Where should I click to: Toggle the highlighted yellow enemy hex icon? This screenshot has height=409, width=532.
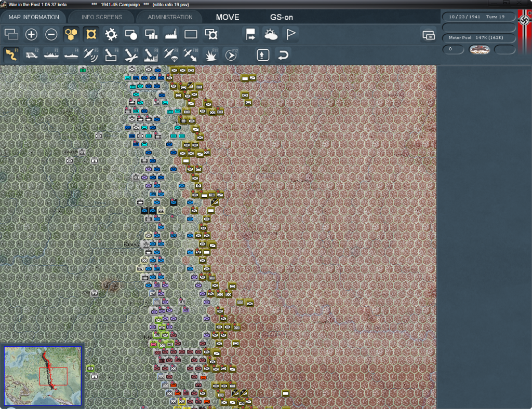click(91, 34)
